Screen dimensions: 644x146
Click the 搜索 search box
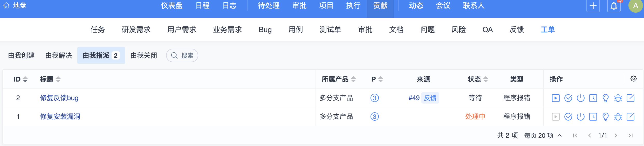(182, 55)
